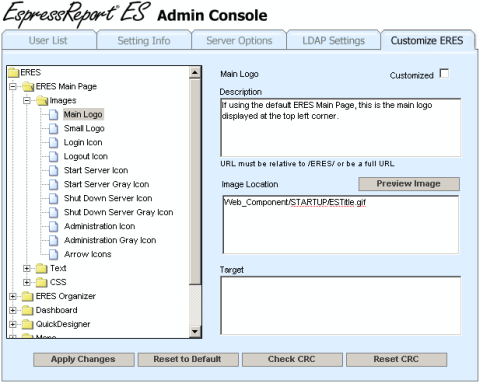Viewport: 480px width, 383px height.
Task: Expand the Dashboard node
Action: point(13,310)
